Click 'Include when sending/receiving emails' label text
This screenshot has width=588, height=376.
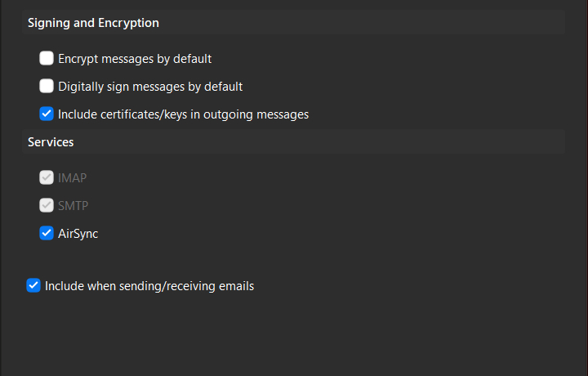[x=149, y=286]
